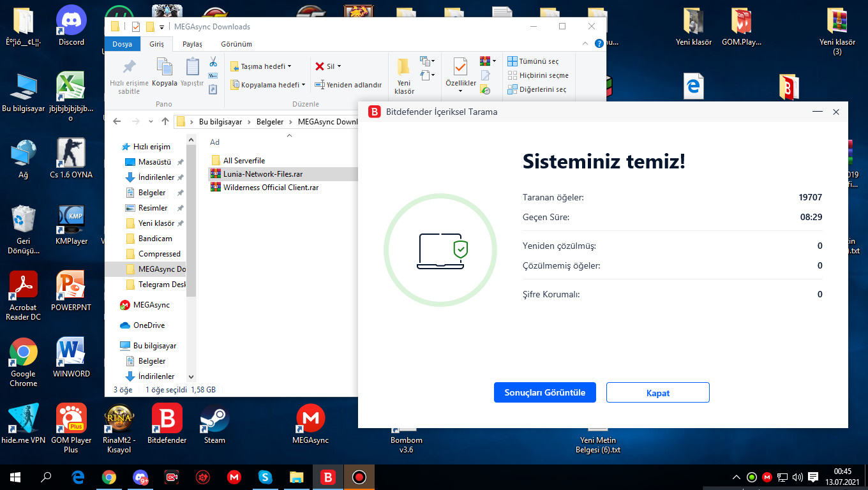This screenshot has width=868, height=490.
Task: Open the Acrobat Reader DC desktop icon
Action: coord(24,296)
